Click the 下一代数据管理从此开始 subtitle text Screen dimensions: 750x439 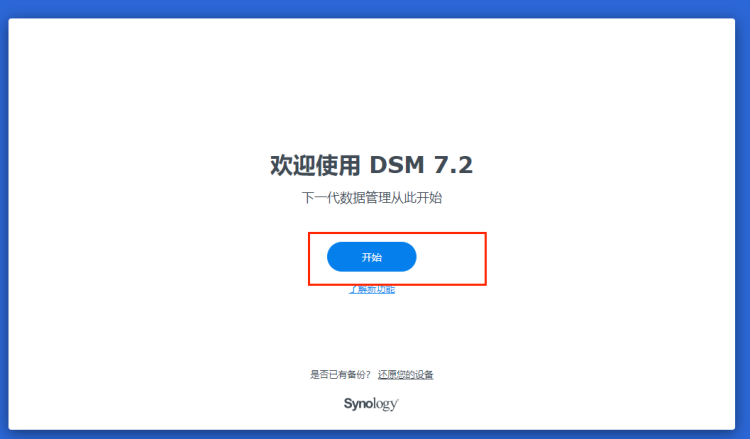(372, 198)
